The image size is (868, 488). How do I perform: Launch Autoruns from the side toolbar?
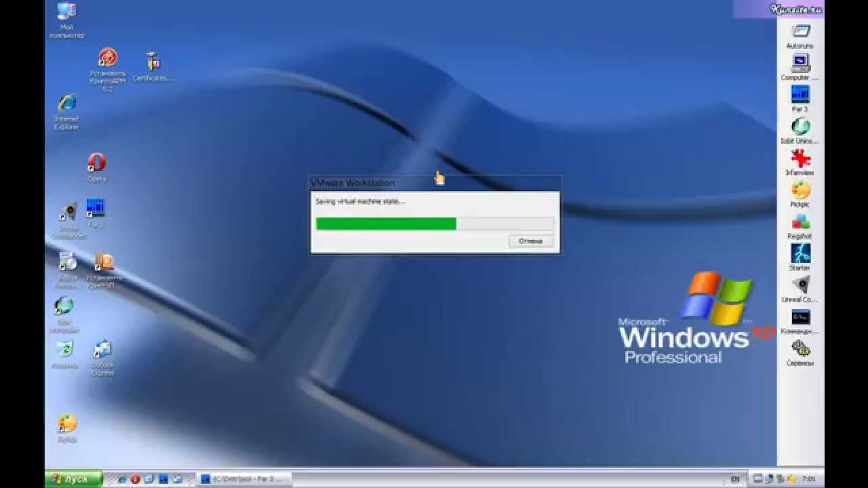point(800,36)
